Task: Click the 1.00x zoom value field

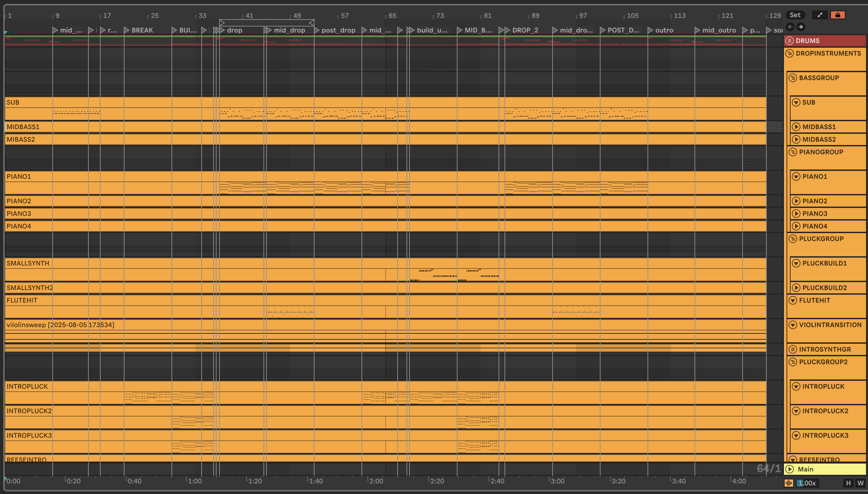Action: click(807, 483)
